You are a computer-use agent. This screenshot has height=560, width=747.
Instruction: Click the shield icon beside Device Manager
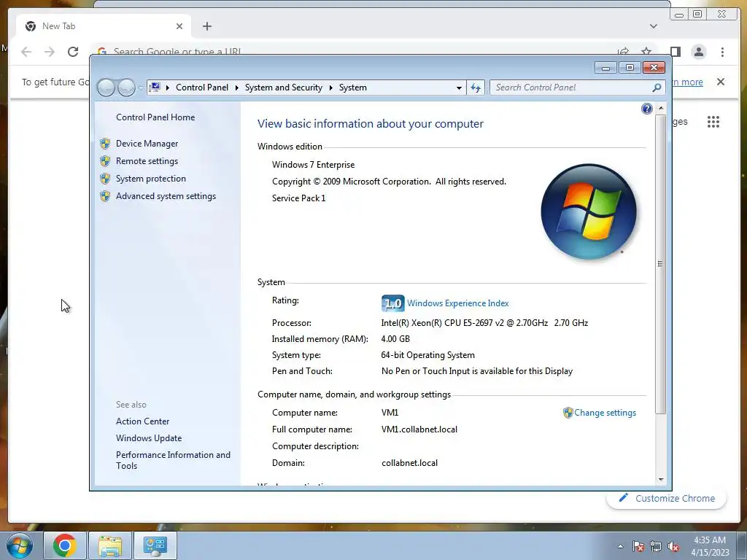click(105, 144)
